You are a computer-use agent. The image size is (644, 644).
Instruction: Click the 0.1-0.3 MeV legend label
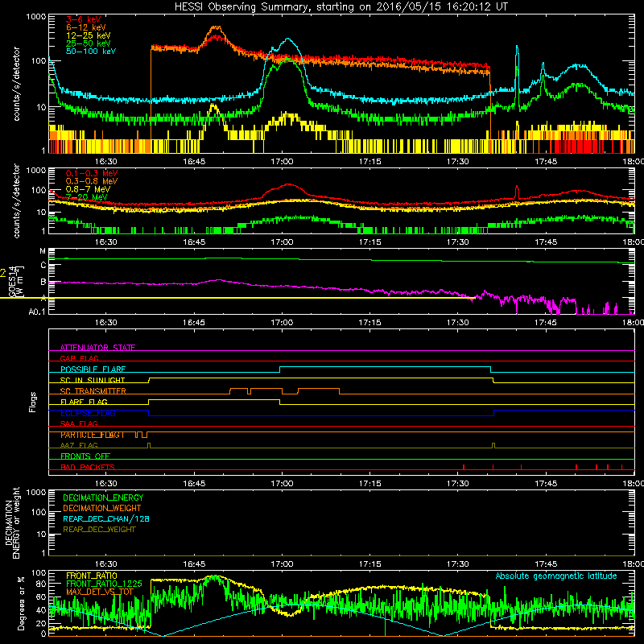(92, 173)
